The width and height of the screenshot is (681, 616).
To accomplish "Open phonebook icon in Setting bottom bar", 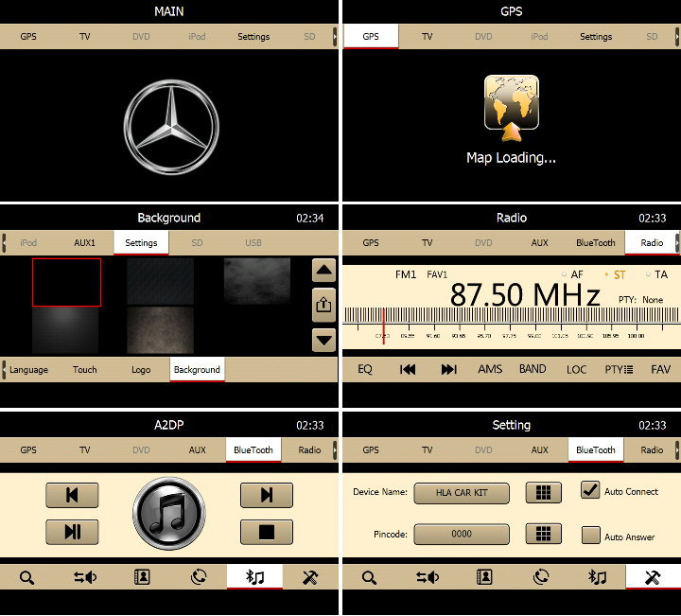I will pos(484,577).
